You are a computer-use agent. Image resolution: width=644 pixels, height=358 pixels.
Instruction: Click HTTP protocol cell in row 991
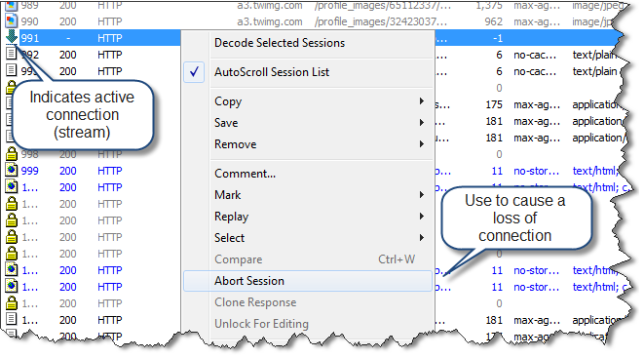coord(110,38)
